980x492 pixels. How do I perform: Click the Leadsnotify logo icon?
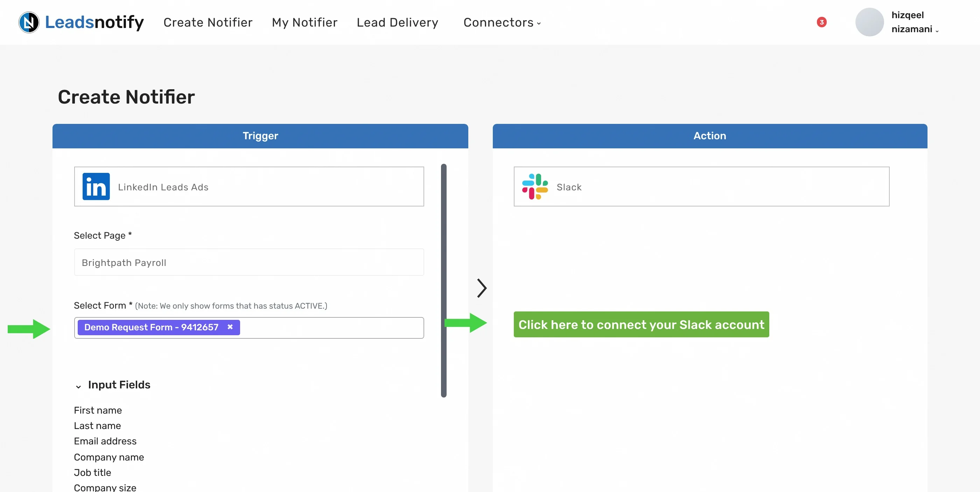click(x=29, y=22)
